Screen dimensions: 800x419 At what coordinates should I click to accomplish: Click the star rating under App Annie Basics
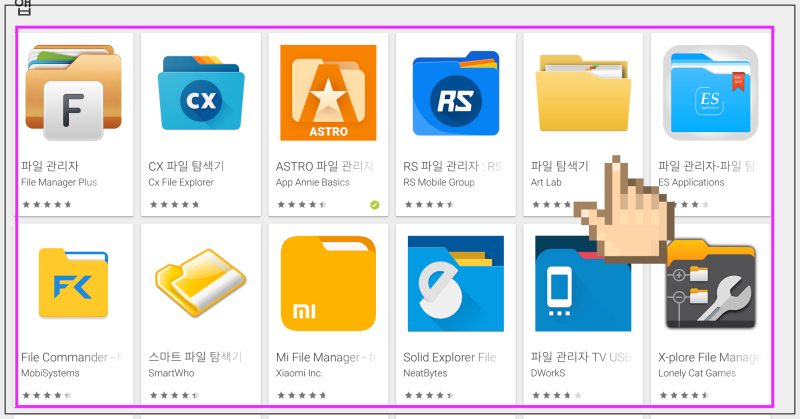(302, 205)
